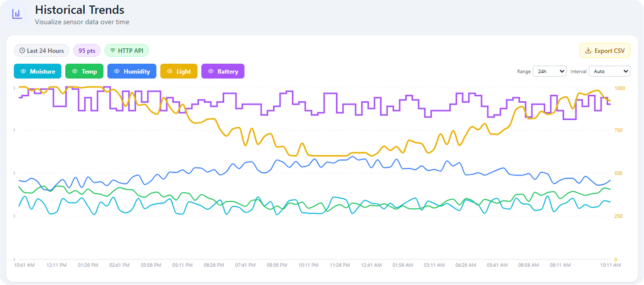Screen dimensions: 644x285
Task: Click the 750 y-axis label
Action: pyautogui.click(x=618, y=130)
